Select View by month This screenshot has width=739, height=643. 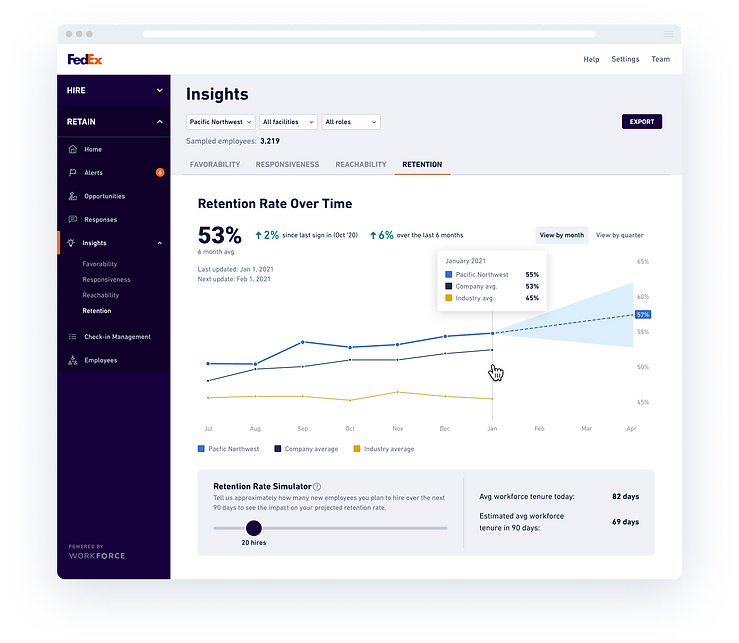coord(562,235)
